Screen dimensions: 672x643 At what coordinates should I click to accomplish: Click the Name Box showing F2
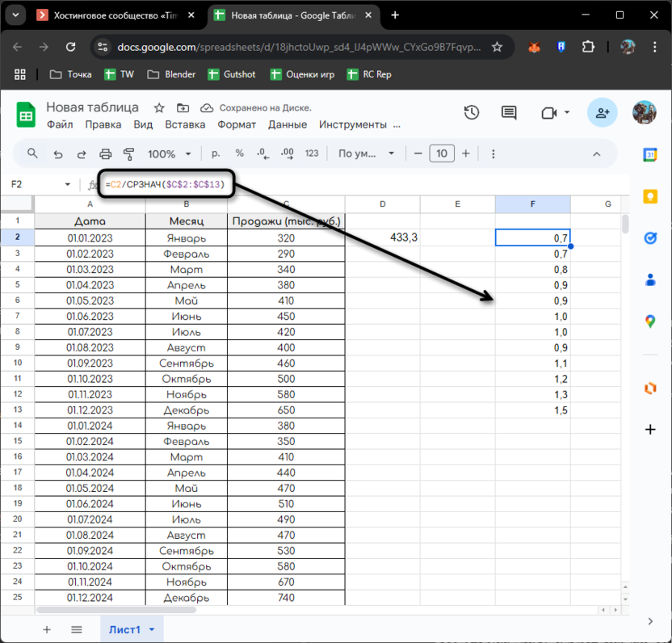pyautogui.click(x=36, y=184)
